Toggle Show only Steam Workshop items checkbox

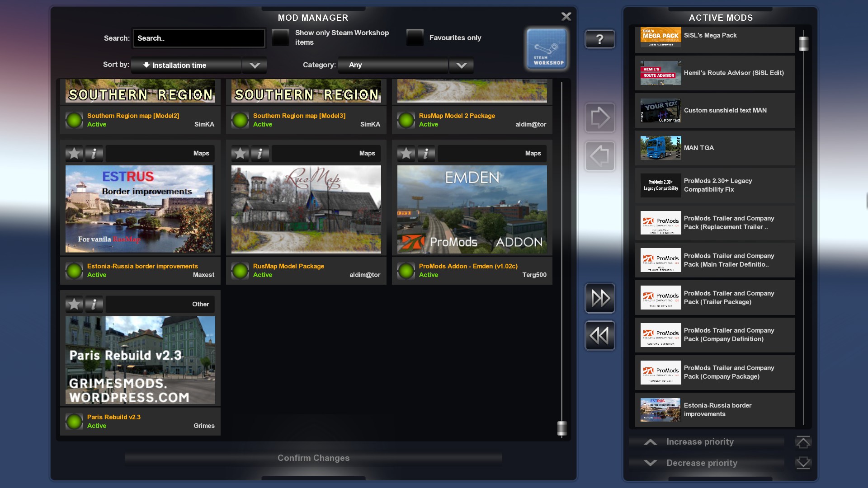tap(280, 38)
